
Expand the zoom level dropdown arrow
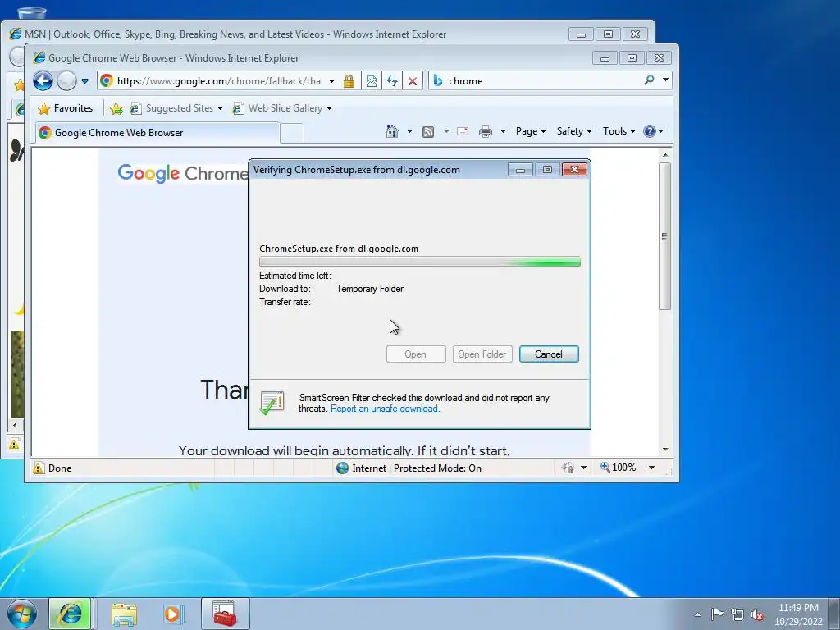tap(651, 468)
